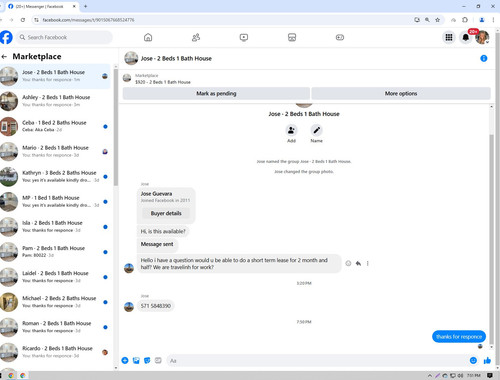Open Roman - 2 Beds 1 Bath House chat
Image resolution: width=500 pixels, height=380 pixels.
(55, 327)
